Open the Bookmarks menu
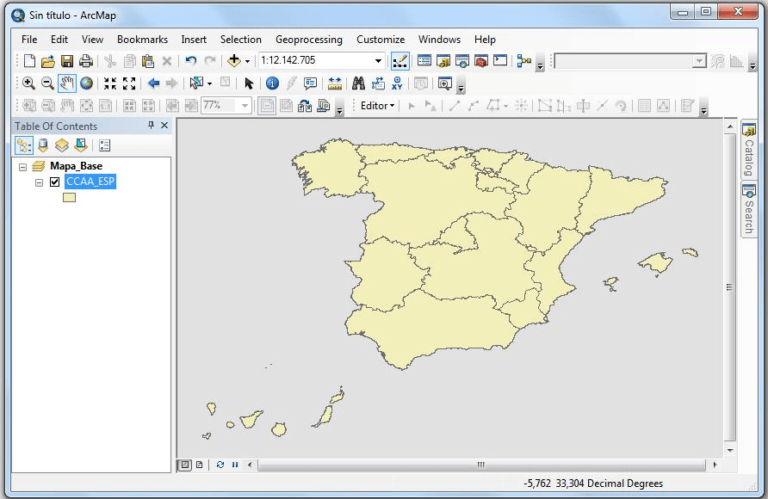The width and height of the screenshot is (768, 499). [x=142, y=39]
